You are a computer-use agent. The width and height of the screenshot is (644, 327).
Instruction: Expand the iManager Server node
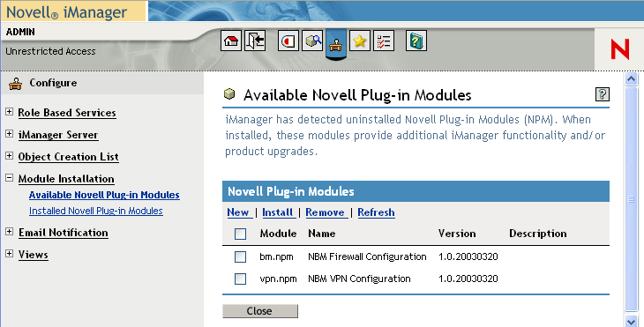pyautogui.click(x=9, y=134)
